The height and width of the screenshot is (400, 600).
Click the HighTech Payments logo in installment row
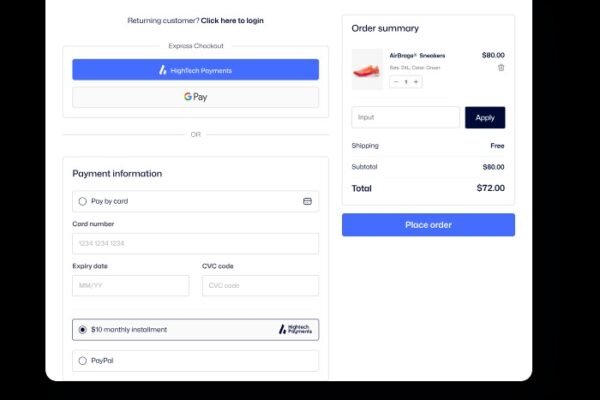(x=295, y=329)
